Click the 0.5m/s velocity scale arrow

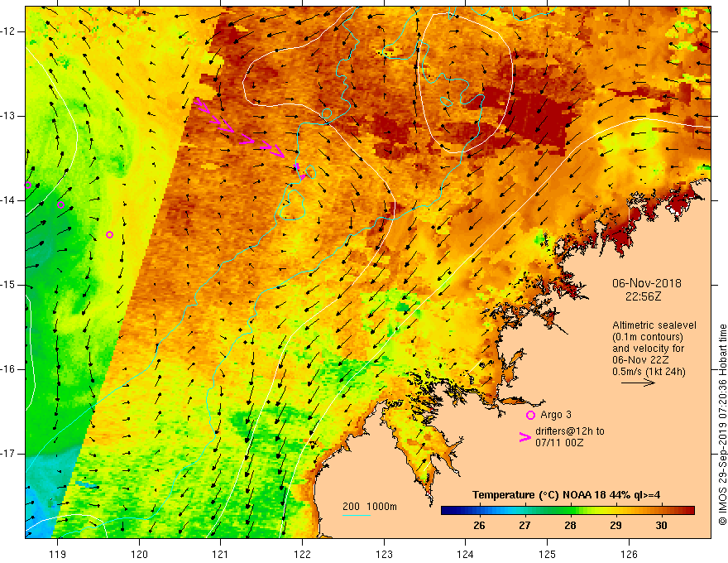coord(638,383)
